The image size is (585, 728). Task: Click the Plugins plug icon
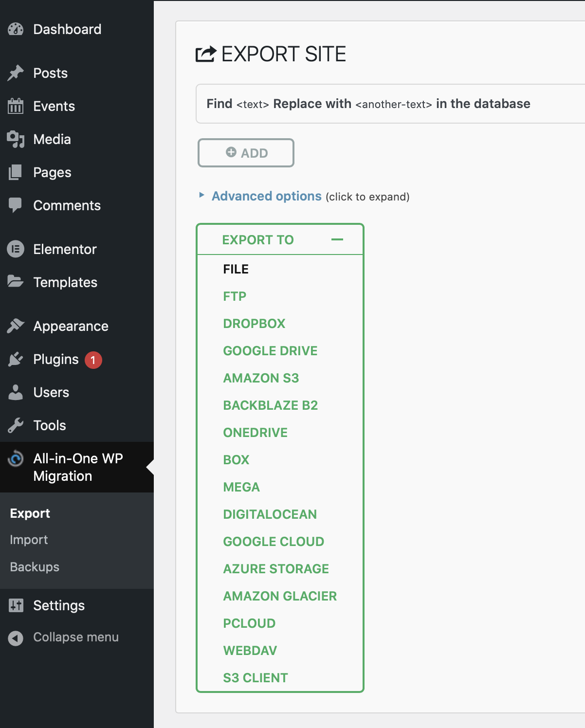[x=16, y=359]
